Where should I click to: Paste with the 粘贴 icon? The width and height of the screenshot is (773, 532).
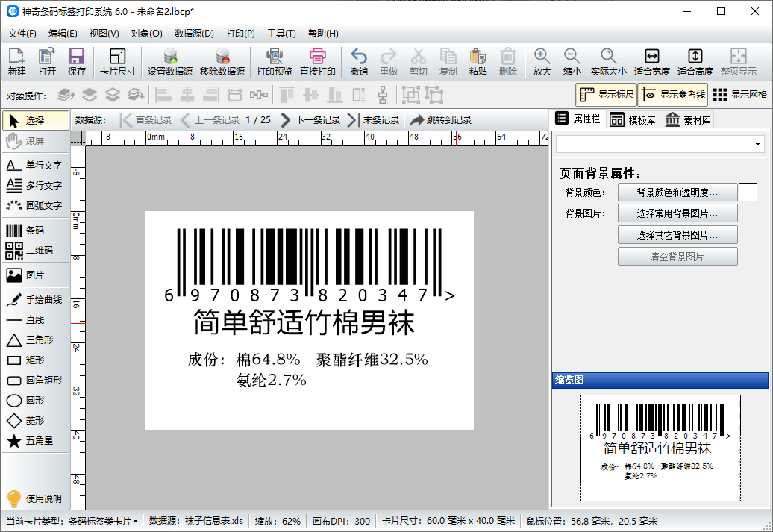tap(478, 62)
